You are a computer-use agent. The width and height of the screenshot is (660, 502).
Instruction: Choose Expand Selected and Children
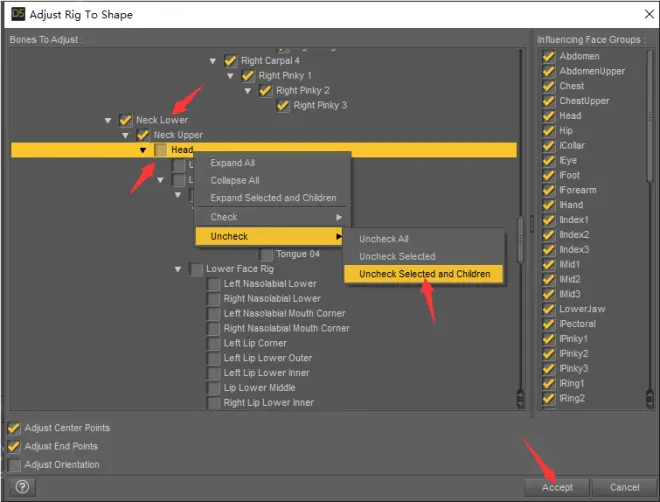pyautogui.click(x=272, y=198)
